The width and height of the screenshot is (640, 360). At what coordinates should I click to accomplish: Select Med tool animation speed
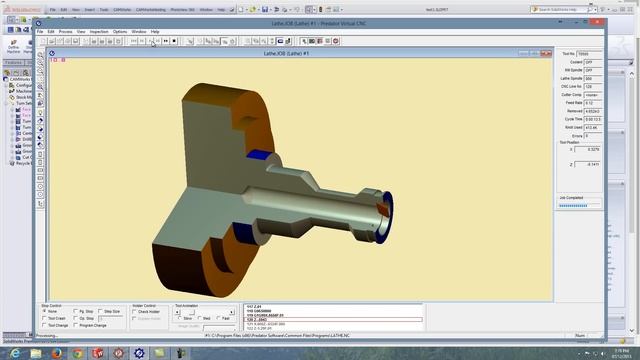199,318
